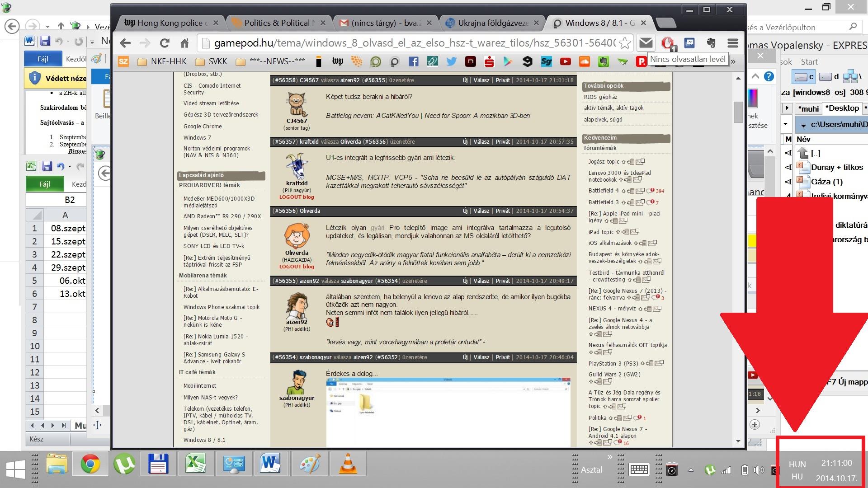
Task: Open the Evernote elephant extension in Chrome toolbar
Action: tap(711, 43)
